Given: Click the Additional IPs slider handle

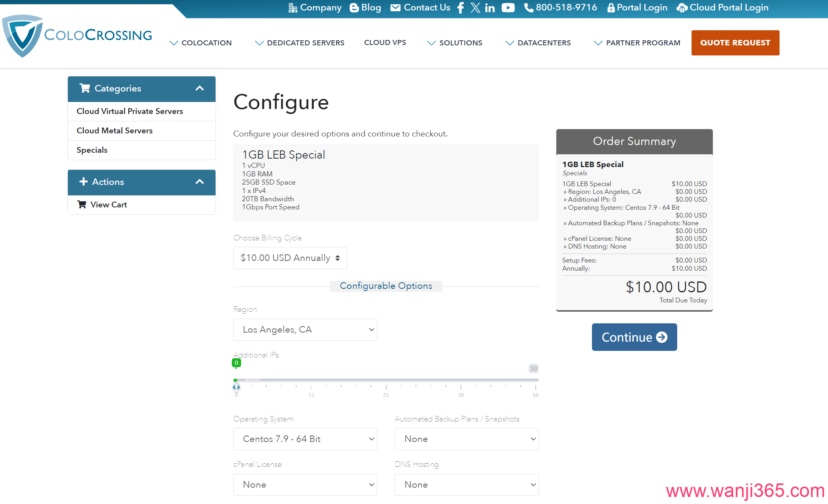Looking at the screenshot, I should pos(236,387).
